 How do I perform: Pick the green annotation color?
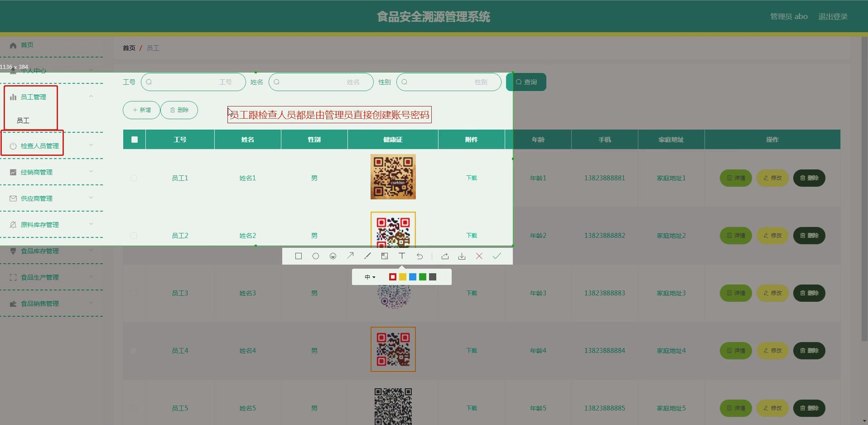tap(423, 277)
